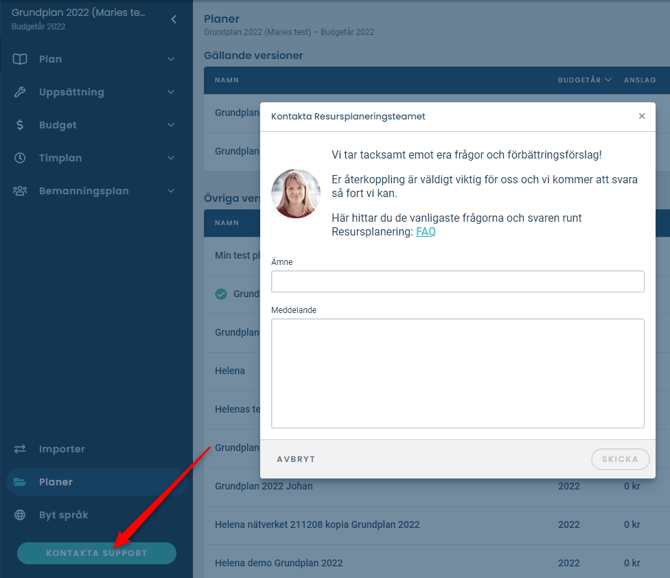Screen dimensions: 670x578
Task: Close the Kontakta Resursplaneringsteamet dialog
Action: point(641,116)
